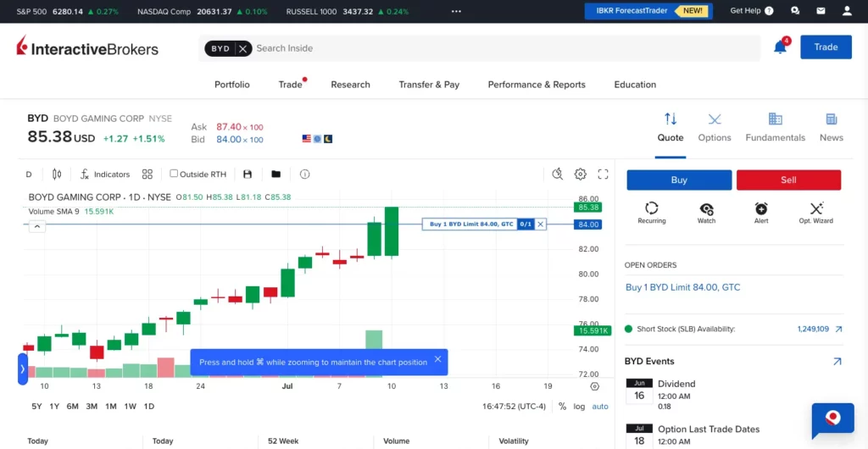Image resolution: width=868 pixels, height=449 pixels.
Task: Click the chart zoom magnifier icon
Action: [x=558, y=175]
